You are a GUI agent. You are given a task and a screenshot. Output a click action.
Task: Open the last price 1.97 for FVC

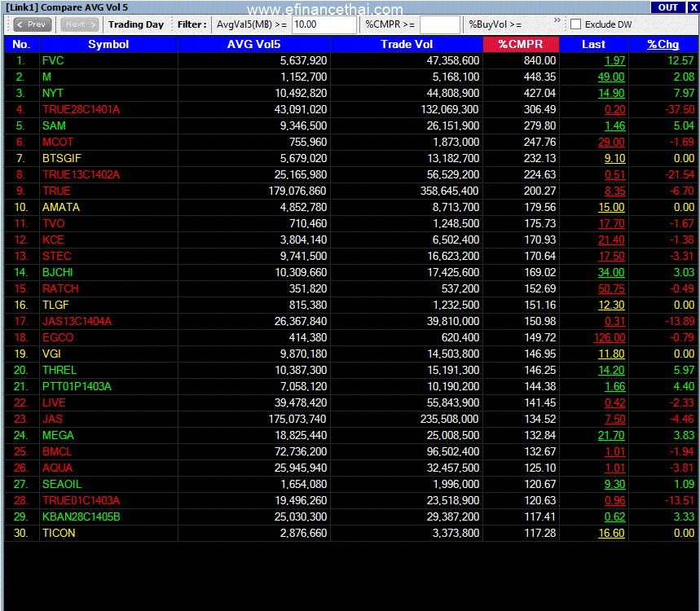coord(614,61)
